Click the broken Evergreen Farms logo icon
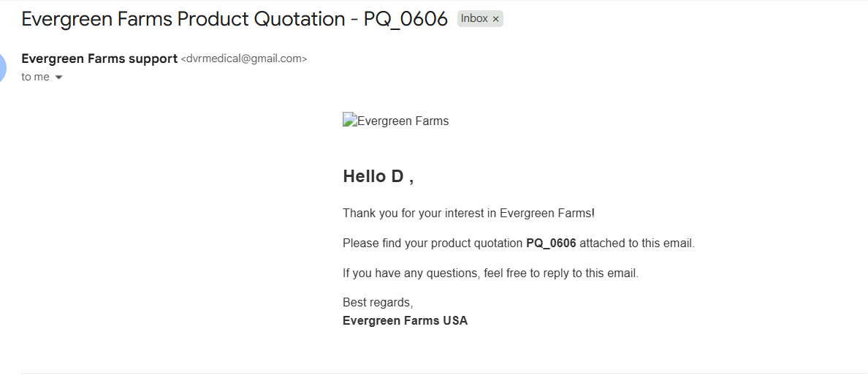Image resolution: width=868 pixels, height=381 pixels. click(349, 121)
